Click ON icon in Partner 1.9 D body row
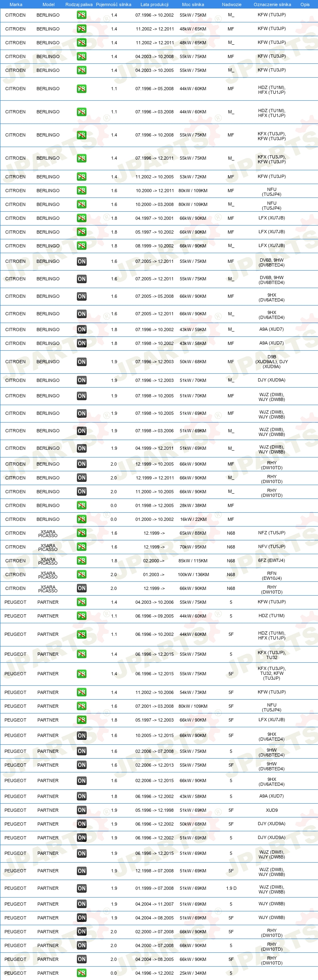This screenshot has width=318, height=980. click(82, 888)
